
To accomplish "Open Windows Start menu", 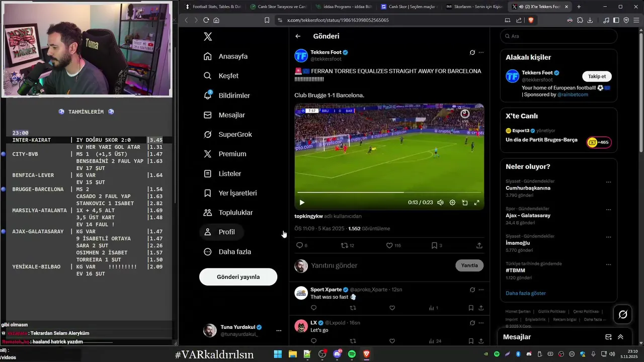I will pyautogui.click(x=278, y=354).
